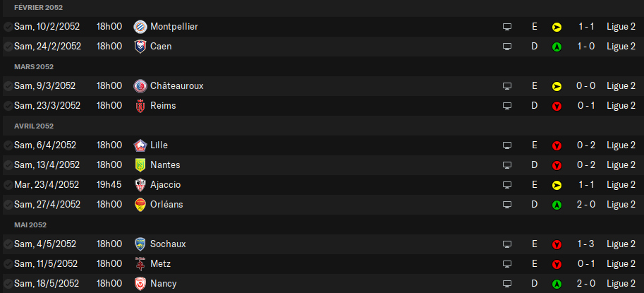Toggle the checkmark on the 18/5/2052 Nancy row
This screenshot has height=293, width=644.
click(8, 284)
